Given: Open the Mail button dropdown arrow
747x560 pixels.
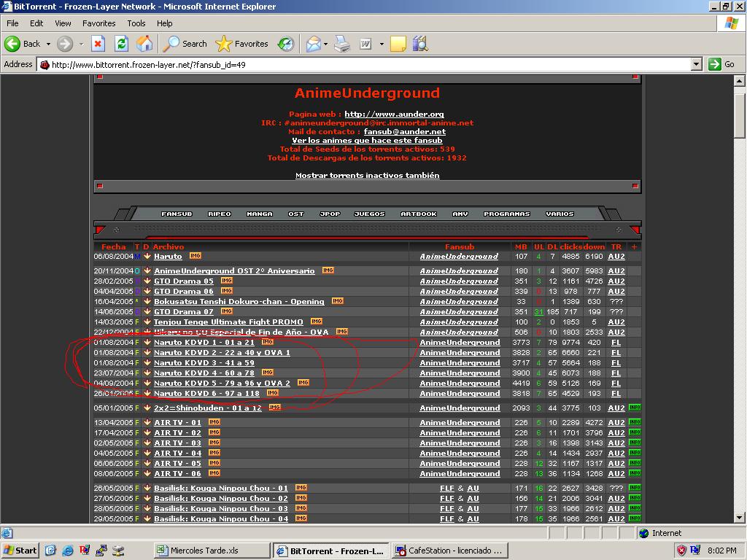Looking at the screenshot, I should (326, 44).
